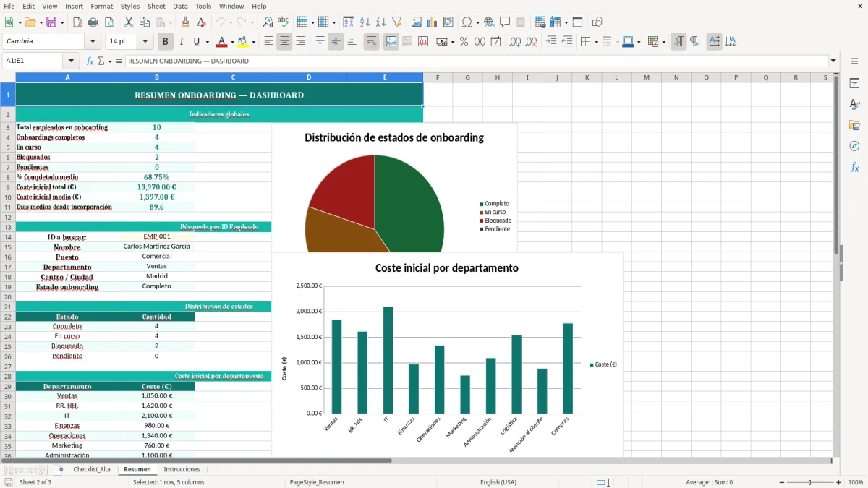Toggle Align Right
868x488 pixels.
pos(300,42)
